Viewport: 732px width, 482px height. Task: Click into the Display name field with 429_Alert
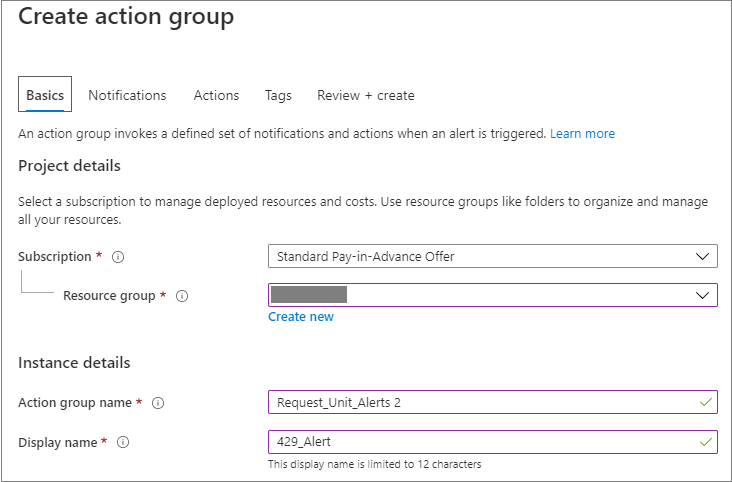coord(480,441)
